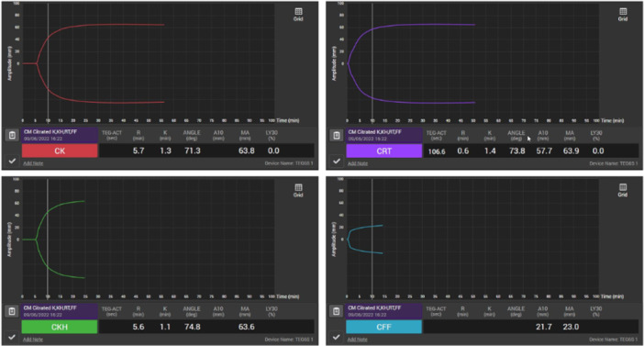
Task: Click CKH angle value 74.8
Action: 193,327
